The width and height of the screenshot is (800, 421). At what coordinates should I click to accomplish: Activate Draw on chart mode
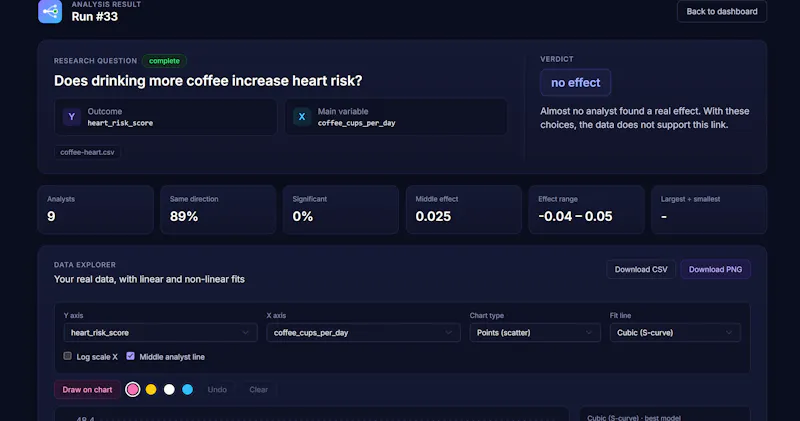tap(87, 389)
